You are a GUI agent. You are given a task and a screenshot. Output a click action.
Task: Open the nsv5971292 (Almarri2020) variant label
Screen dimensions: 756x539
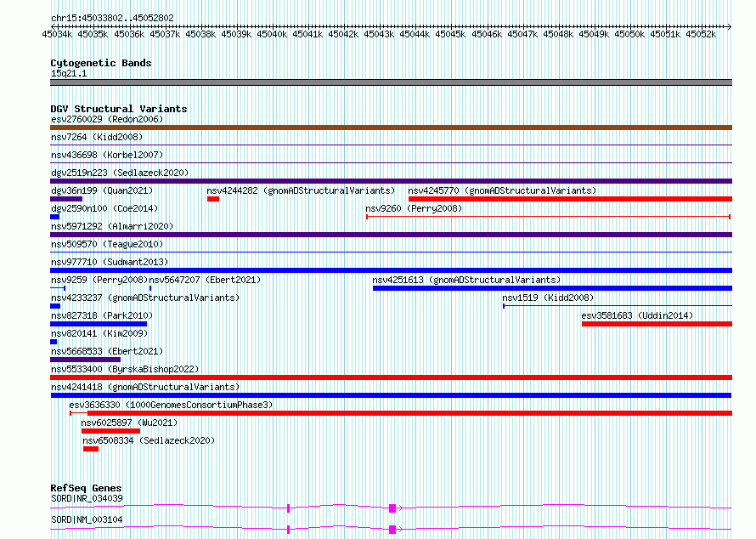click(x=112, y=226)
